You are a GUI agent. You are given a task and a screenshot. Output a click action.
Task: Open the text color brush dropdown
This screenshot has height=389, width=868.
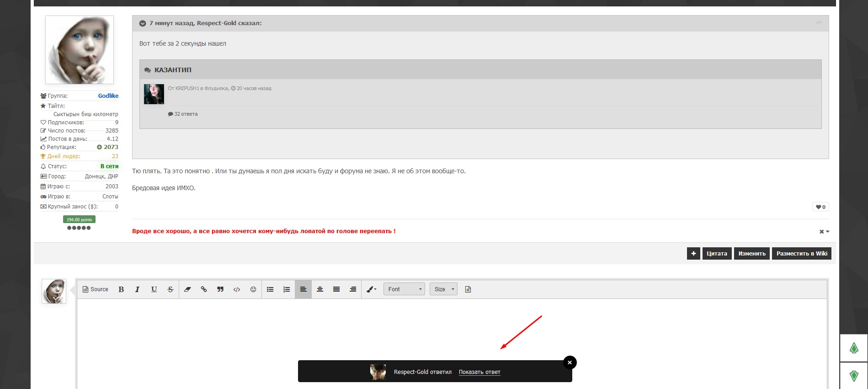[x=372, y=289]
